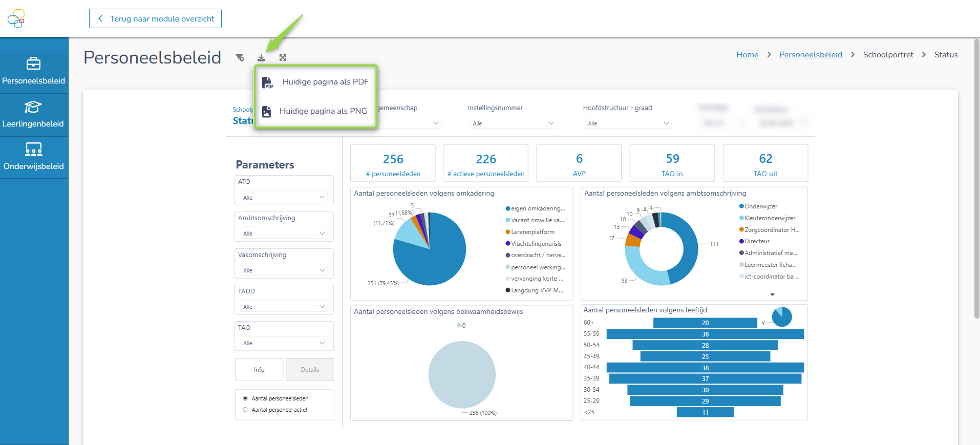This screenshot has width=980, height=445.
Task: Click the Onderwijzer legend color dot
Action: tap(741, 206)
